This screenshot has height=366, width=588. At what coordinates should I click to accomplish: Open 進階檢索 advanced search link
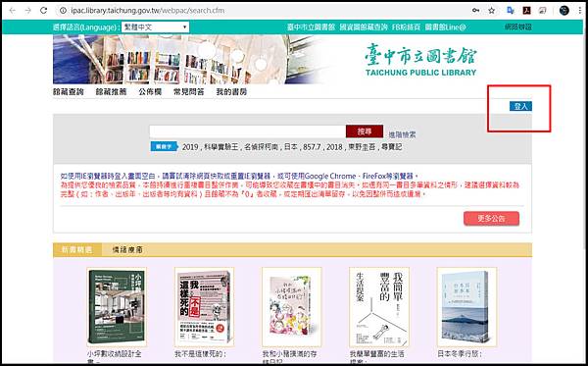click(402, 134)
